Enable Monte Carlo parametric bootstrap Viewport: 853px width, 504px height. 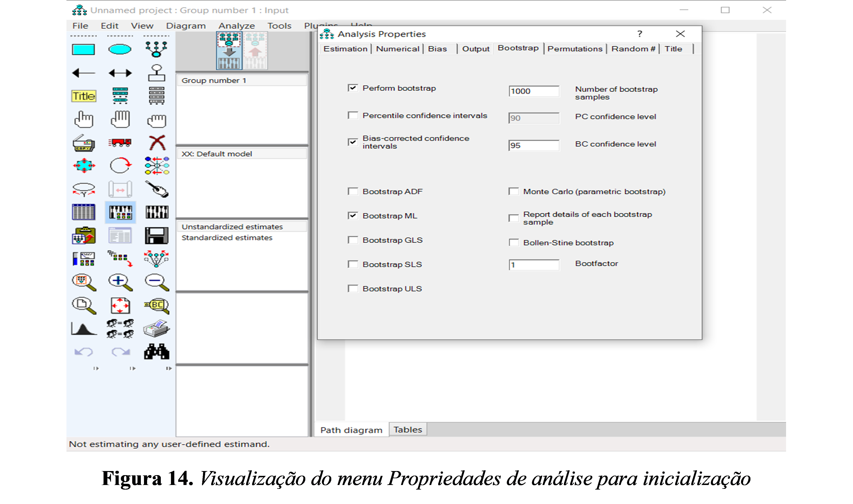[x=514, y=191]
